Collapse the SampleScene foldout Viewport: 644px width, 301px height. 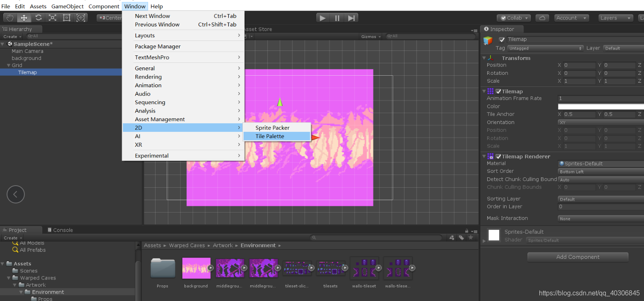3,44
